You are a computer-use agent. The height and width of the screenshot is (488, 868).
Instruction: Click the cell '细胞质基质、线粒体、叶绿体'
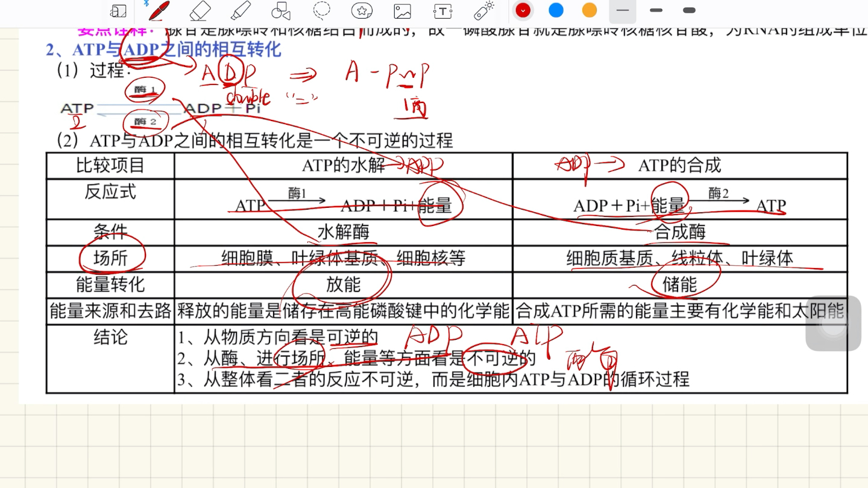click(x=680, y=258)
